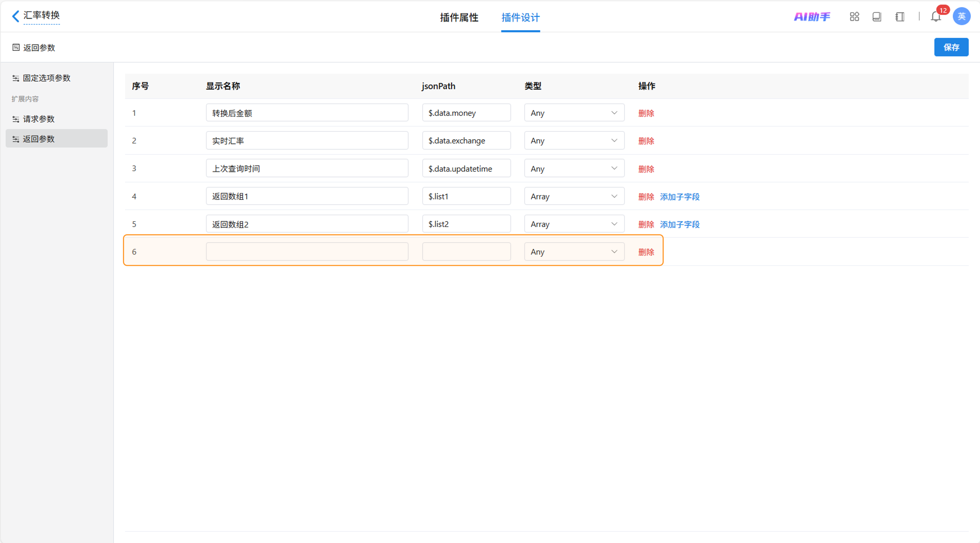
Task: Select the 插件设计 tab
Action: pos(520,18)
